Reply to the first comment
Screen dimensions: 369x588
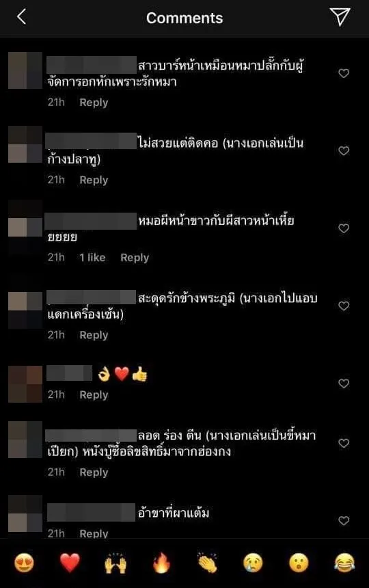pos(94,103)
